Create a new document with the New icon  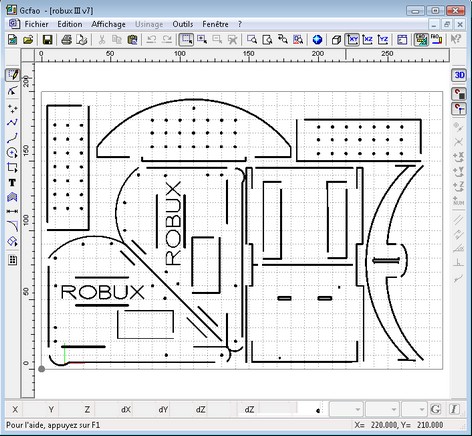[12, 40]
